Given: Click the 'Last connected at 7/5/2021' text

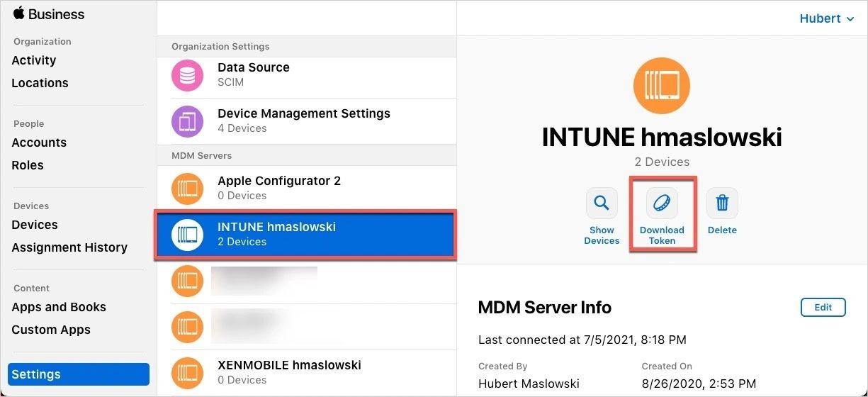Looking at the screenshot, I should (582, 340).
